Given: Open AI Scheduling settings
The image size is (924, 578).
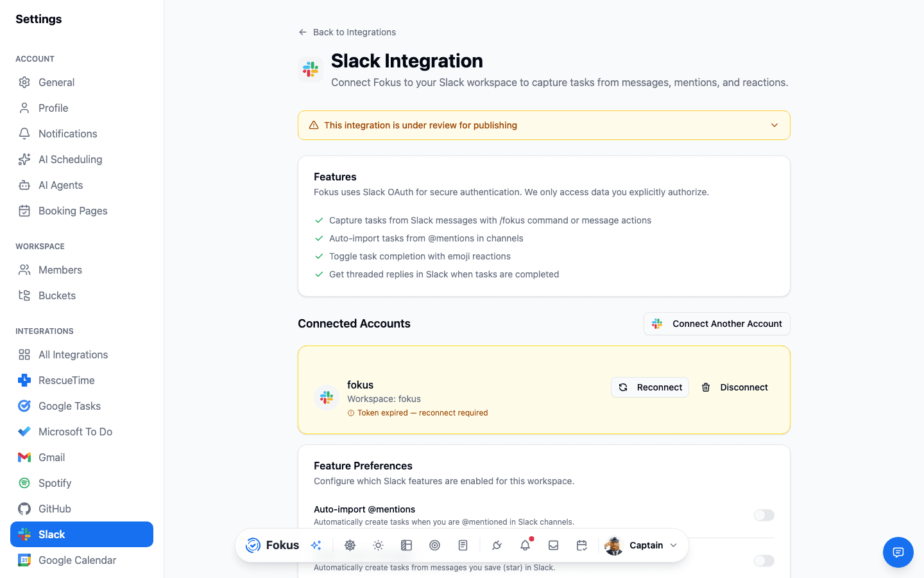Looking at the screenshot, I should click(x=81, y=159).
